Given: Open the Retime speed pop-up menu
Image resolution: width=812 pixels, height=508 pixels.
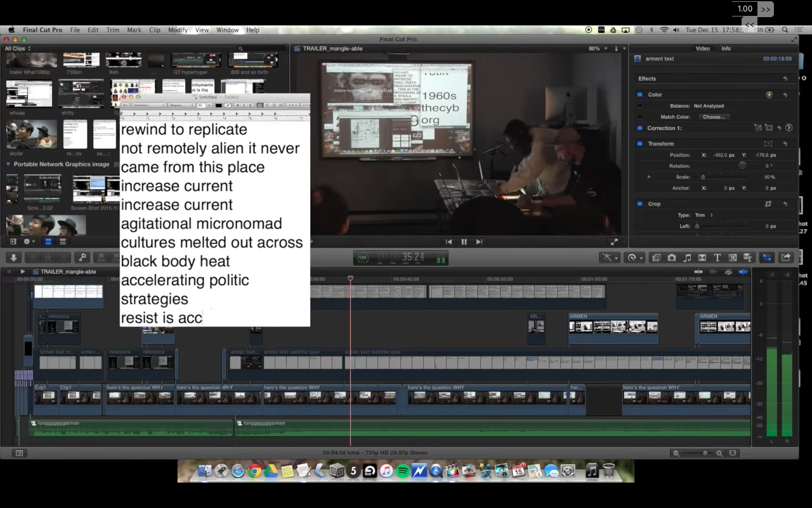Looking at the screenshot, I should 634,258.
